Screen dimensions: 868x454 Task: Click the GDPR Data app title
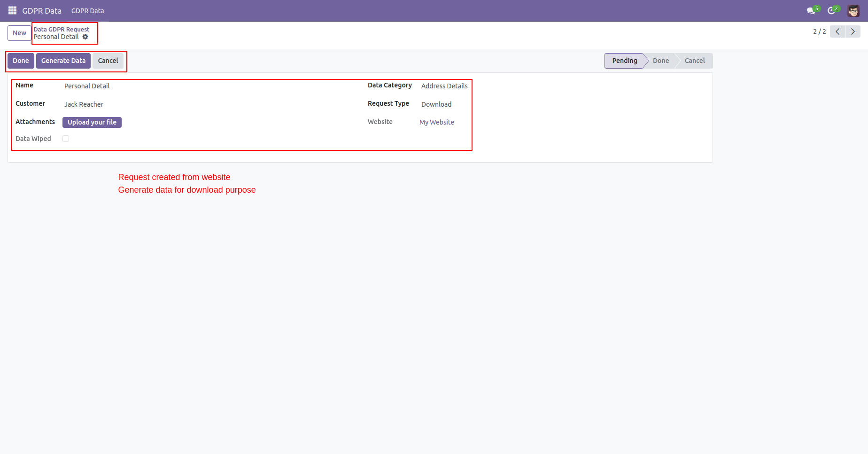click(42, 11)
